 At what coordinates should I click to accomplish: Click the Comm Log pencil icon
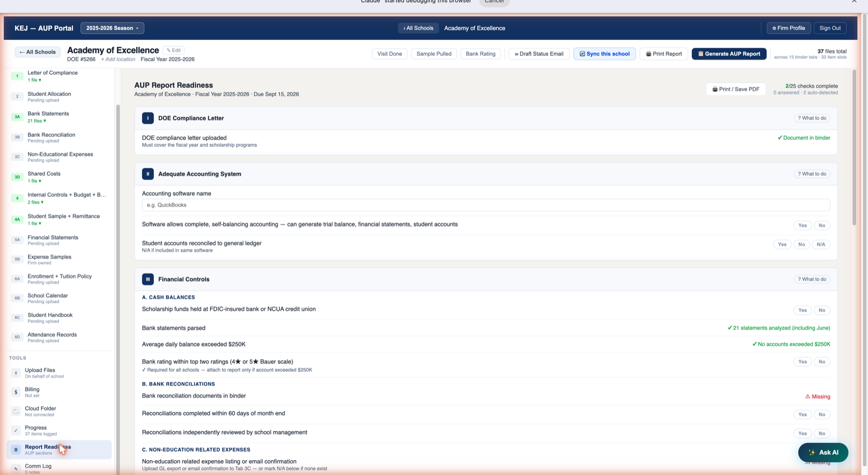tap(16, 469)
